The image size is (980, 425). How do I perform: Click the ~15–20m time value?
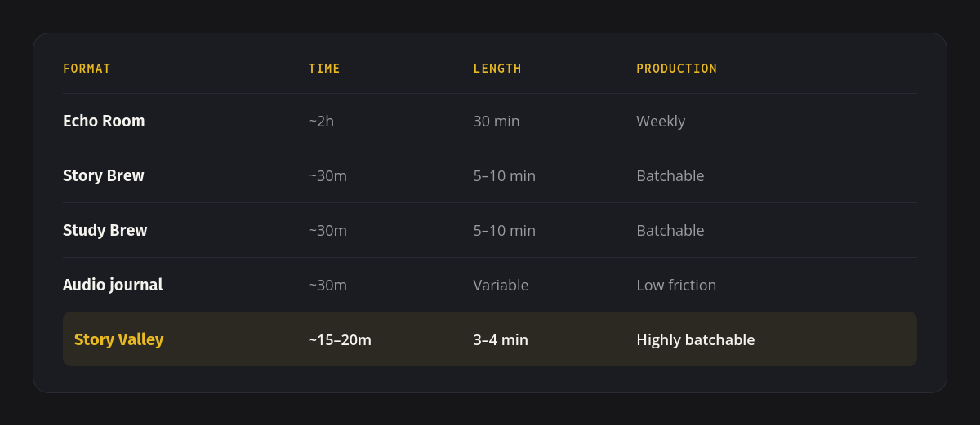point(340,339)
